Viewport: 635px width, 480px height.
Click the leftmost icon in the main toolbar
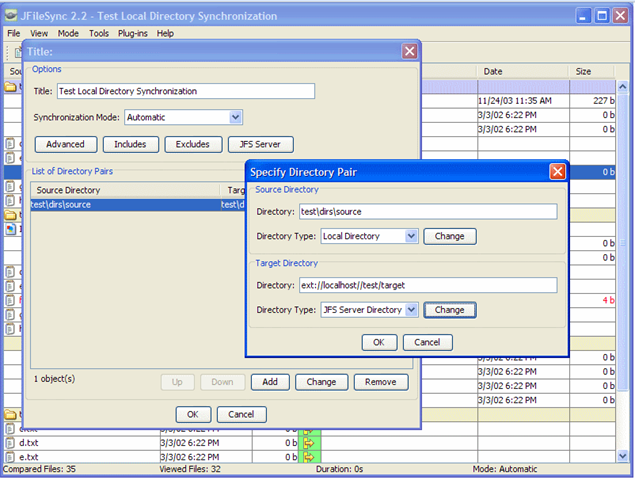17,52
